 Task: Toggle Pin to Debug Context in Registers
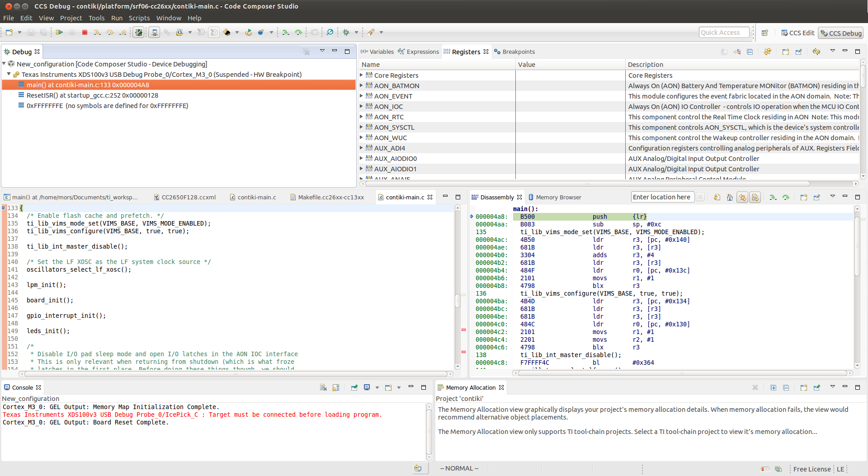(x=799, y=52)
